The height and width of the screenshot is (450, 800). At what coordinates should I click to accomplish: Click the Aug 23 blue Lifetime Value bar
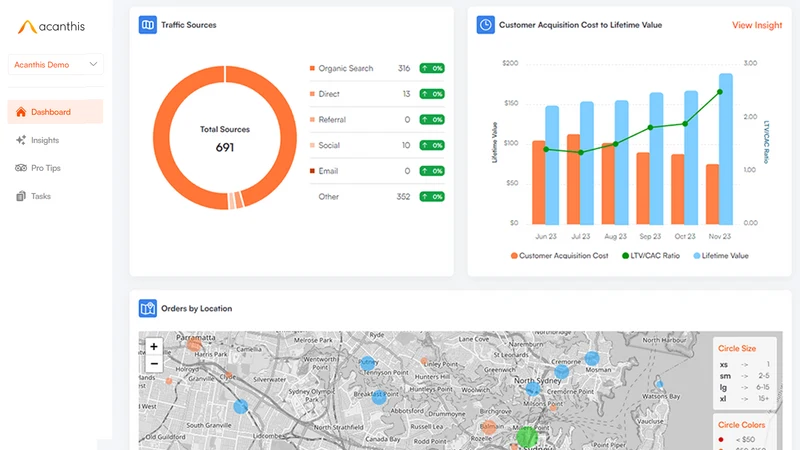point(622,162)
